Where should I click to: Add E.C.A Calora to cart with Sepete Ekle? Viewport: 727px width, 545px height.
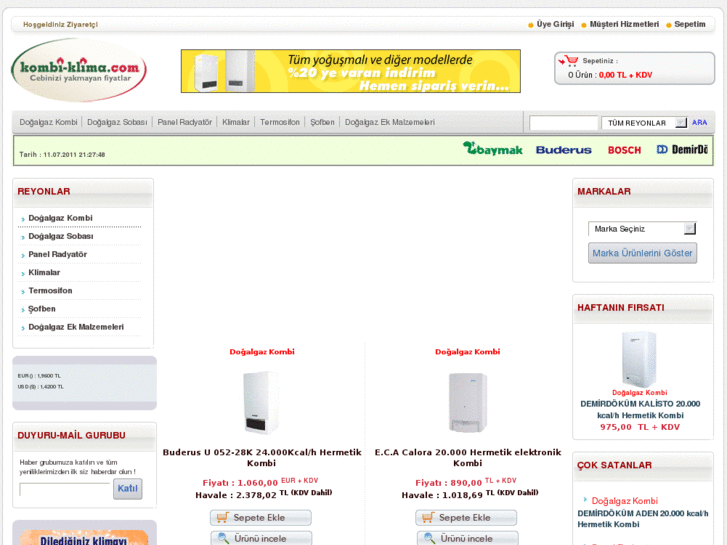[466, 518]
